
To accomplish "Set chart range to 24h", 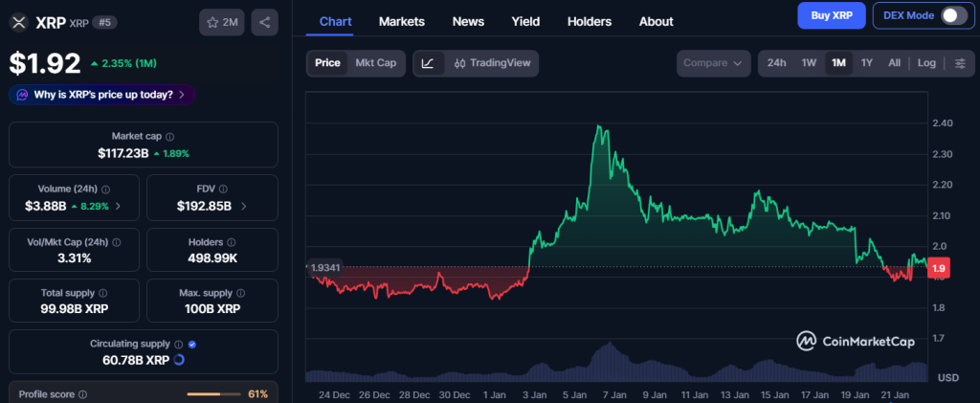I will coord(776,63).
